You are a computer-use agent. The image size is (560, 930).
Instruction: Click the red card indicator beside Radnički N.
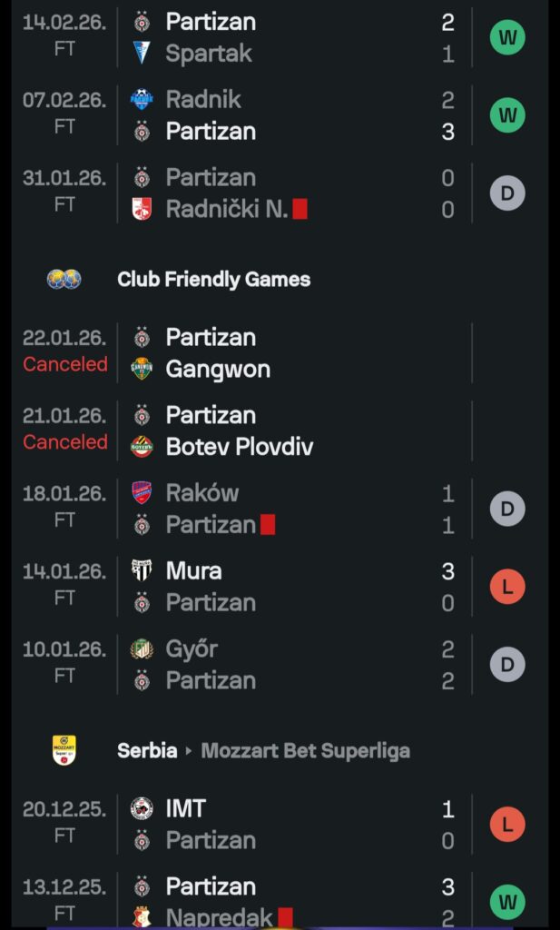pos(300,209)
